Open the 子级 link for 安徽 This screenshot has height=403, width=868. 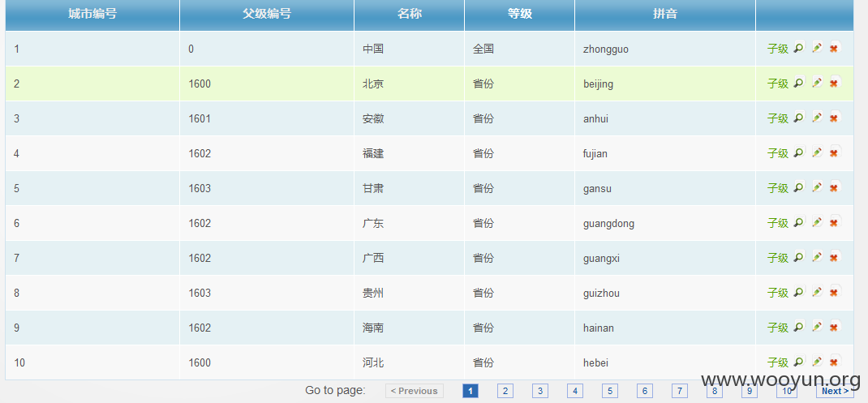point(777,119)
